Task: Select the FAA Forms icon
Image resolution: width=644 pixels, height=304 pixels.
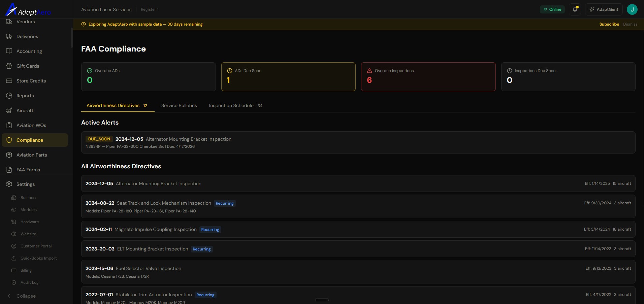Action: pos(9,170)
